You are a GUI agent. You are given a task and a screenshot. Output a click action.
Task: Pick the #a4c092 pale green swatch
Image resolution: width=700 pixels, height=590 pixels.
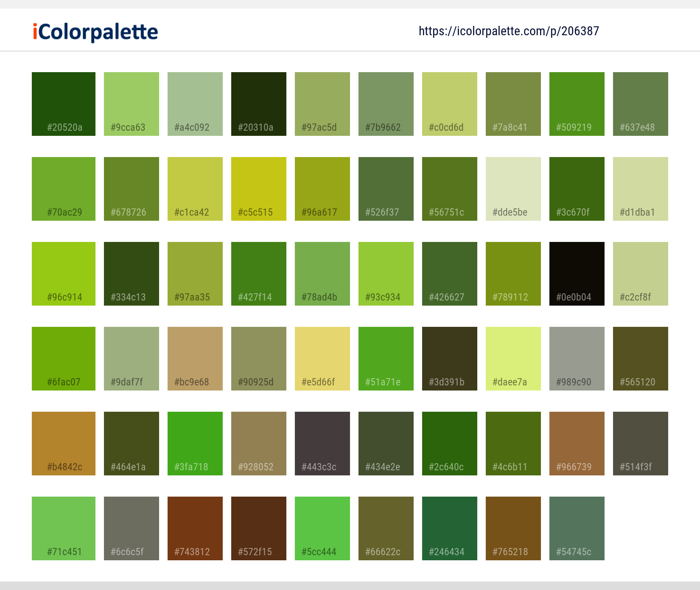195,104
